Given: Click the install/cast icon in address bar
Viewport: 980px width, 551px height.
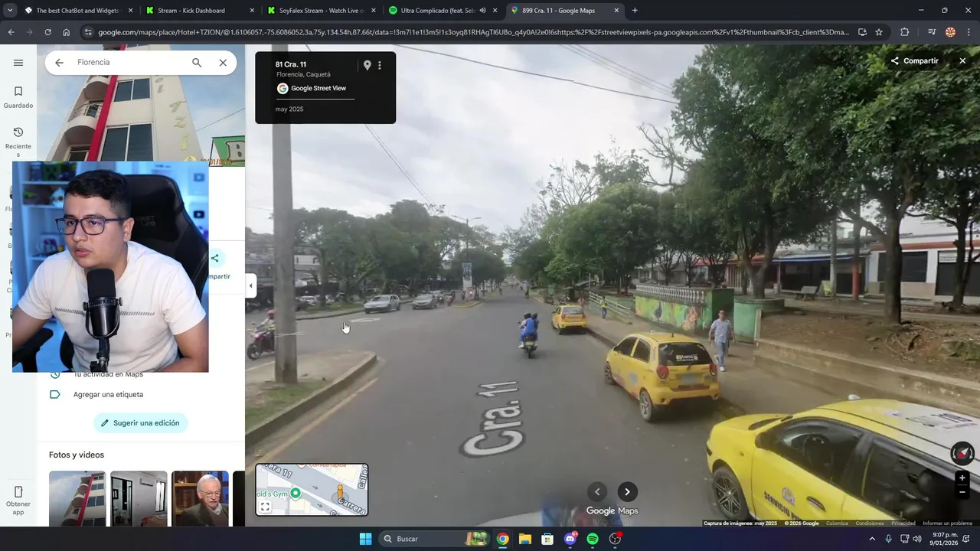Looking at the screenshot, I should point(862,32).
